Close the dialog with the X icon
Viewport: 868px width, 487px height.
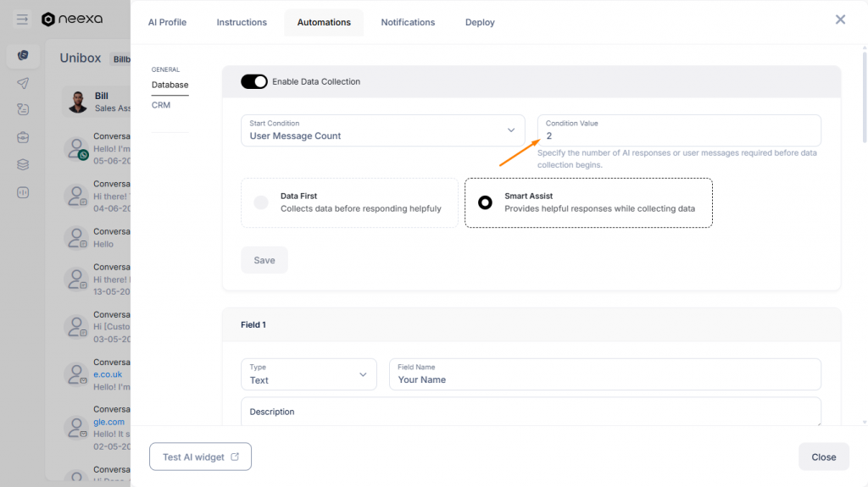(x=840, y=19)
